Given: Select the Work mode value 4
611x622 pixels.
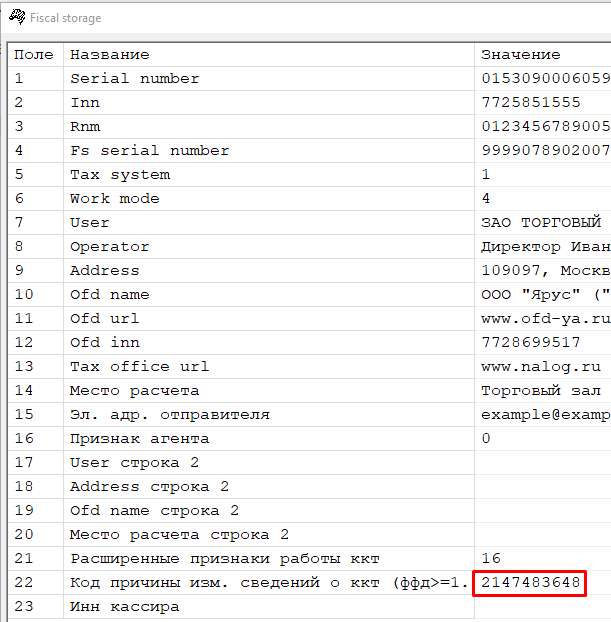Looking at the screenshot, I should pyautogui.click(x=487, y=198).
